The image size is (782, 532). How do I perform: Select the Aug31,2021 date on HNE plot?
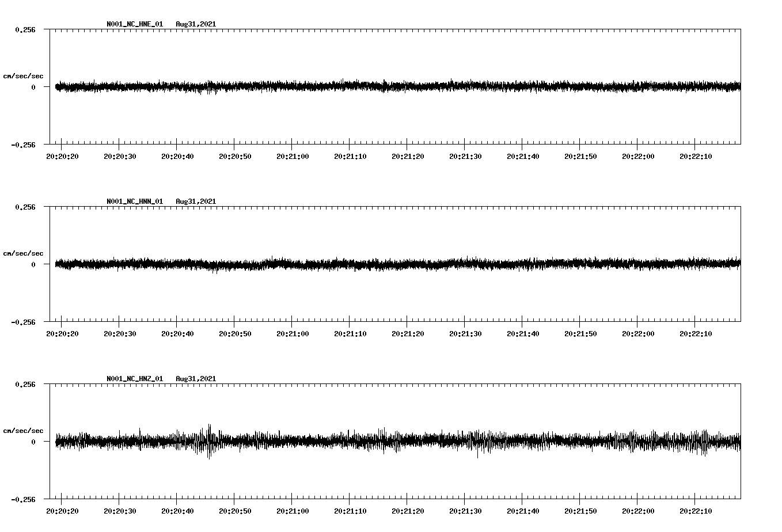[x=196, y=24]
